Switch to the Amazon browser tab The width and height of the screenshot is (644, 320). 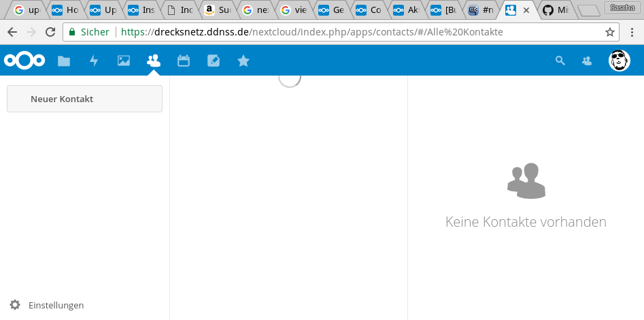click(218, 10)
